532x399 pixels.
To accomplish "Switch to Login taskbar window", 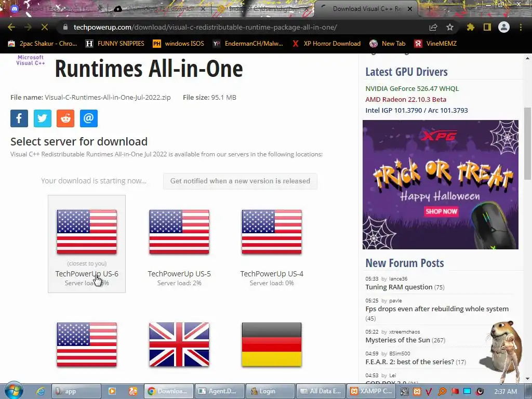I will pos(270,391).
